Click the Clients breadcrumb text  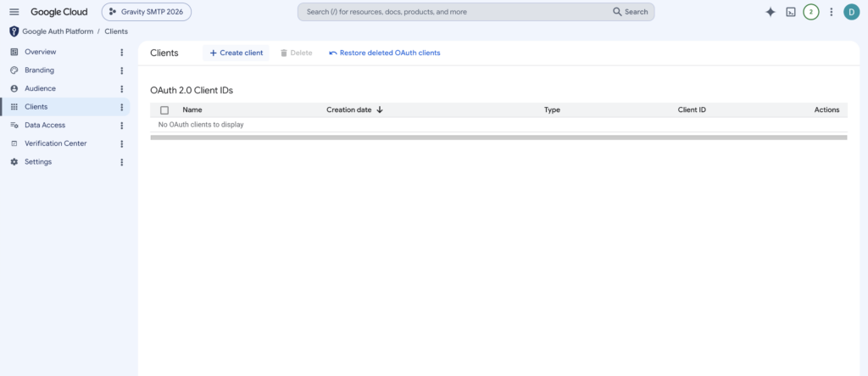(x=116, y=31)
